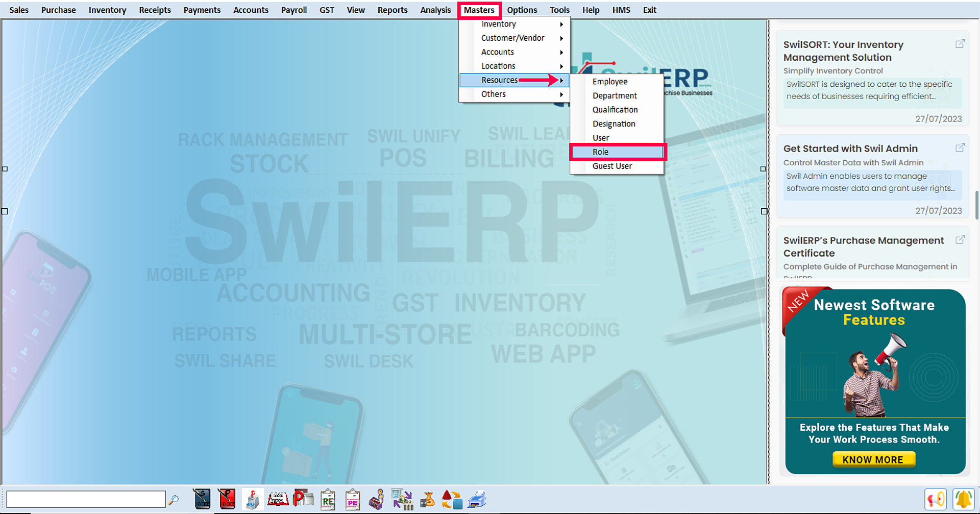Click the file cabinet P toolbar icon
This screenshot has height=514, width=980.
coord(252,500)
